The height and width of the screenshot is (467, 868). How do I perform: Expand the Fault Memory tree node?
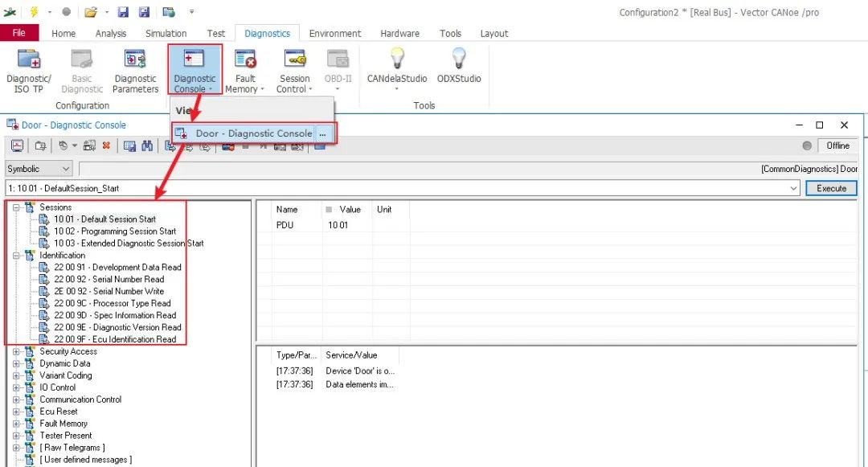16,424
